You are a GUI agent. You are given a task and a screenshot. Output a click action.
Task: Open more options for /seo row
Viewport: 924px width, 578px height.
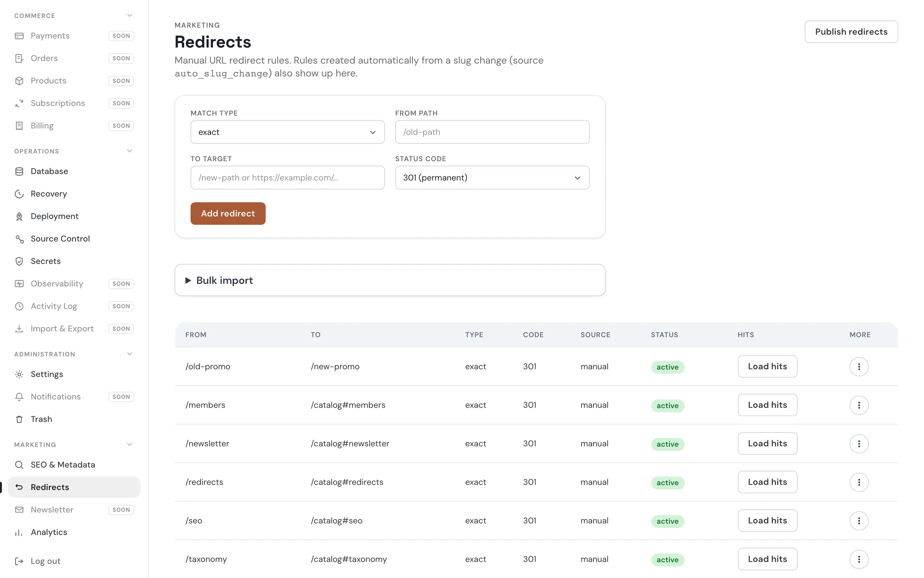tap(859, 521)
